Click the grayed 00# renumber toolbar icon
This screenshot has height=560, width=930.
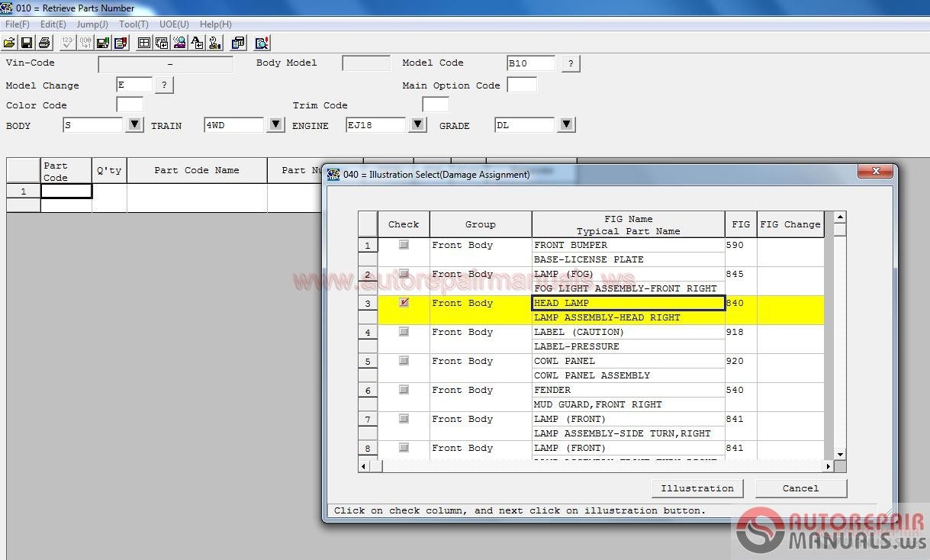(85, 43)
